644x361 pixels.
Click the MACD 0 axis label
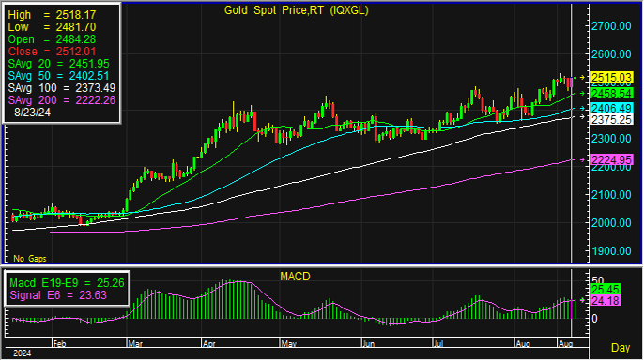pos(594,319)
